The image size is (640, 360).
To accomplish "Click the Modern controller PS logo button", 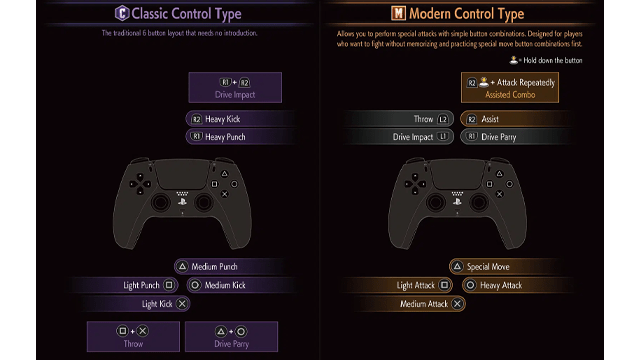I will point(457,202).
